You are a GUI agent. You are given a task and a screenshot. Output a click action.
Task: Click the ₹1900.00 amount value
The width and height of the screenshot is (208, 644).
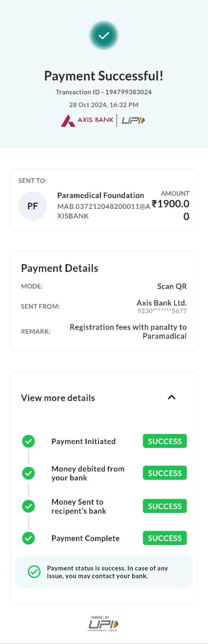click(171, 210)
